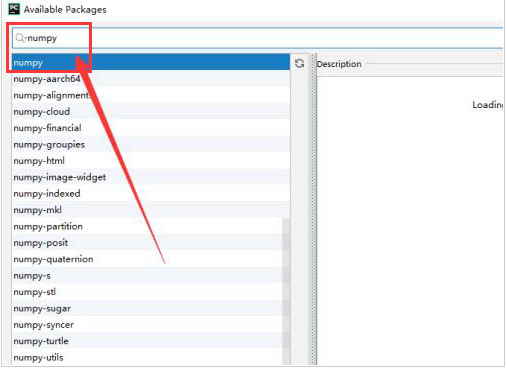Click the splitter handle beside Description panel
This screenshot has width=507, height=369.
(313, 209)
